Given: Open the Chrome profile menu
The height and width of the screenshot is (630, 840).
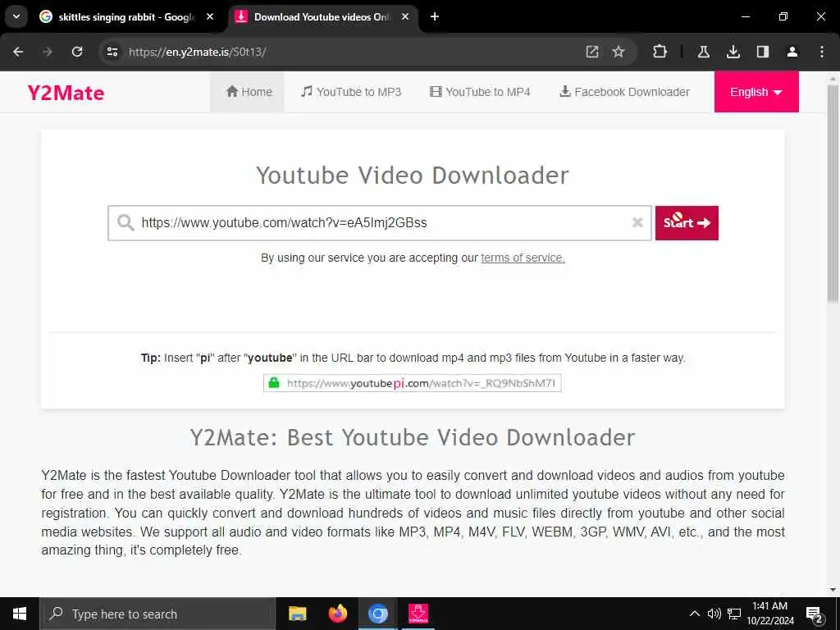Looking at the screenshot, I should (792, 52).
